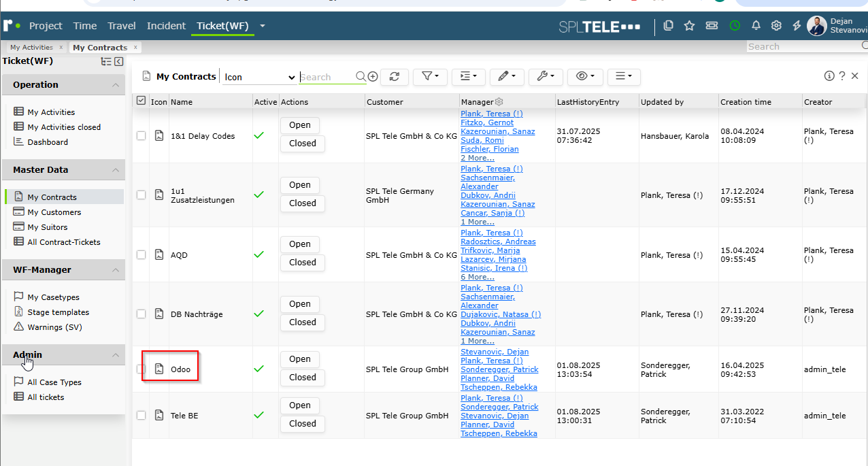
Task: Open the info icon at panel top-right
Action: coord(829,76)
